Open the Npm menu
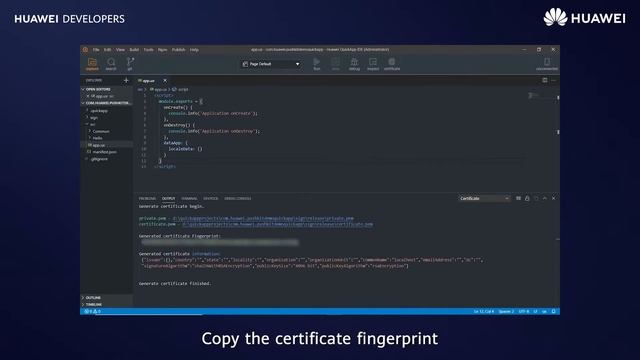This screenshot has width=640, height=360. point(162,50)
